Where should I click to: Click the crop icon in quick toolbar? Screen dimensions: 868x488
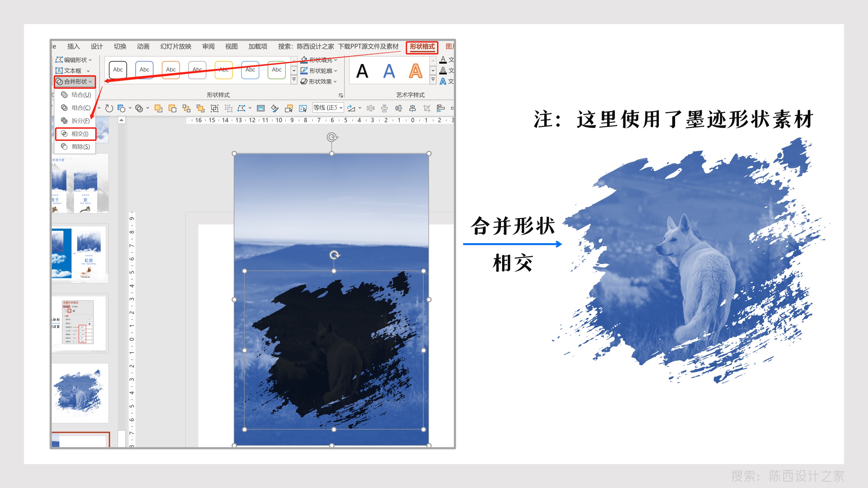point(427,108)
